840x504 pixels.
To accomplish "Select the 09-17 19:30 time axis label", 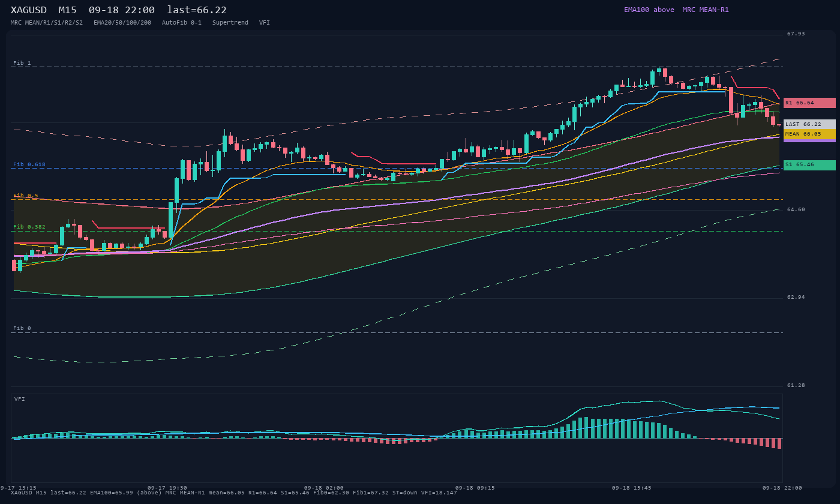I will pyautogui.click(x=167, y=488).
